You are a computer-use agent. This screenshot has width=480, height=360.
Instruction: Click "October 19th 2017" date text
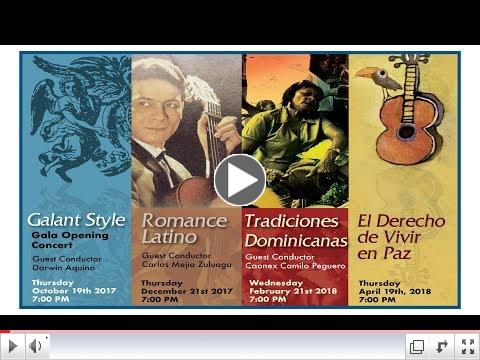tap(74, 291)
